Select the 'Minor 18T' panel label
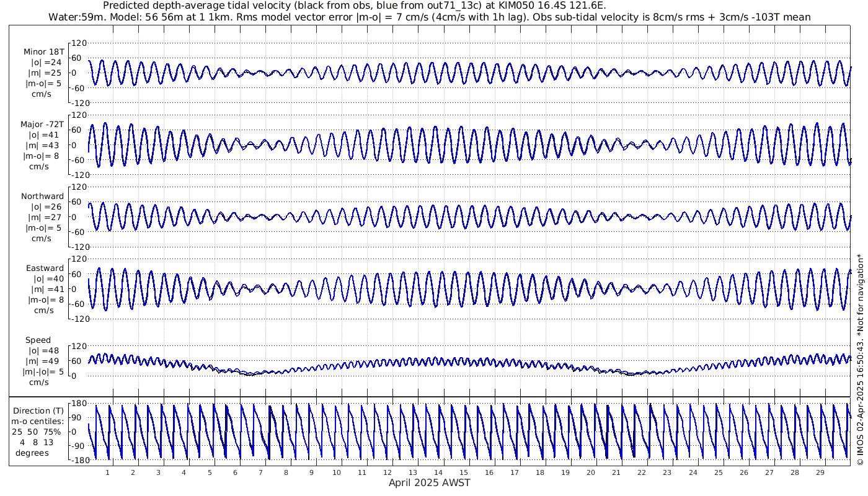 43,52
